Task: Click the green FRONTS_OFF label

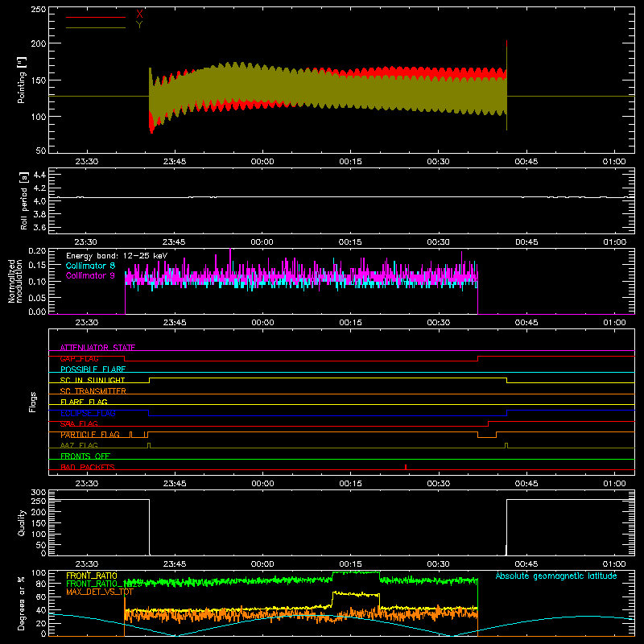Action: tap(85, 456)
